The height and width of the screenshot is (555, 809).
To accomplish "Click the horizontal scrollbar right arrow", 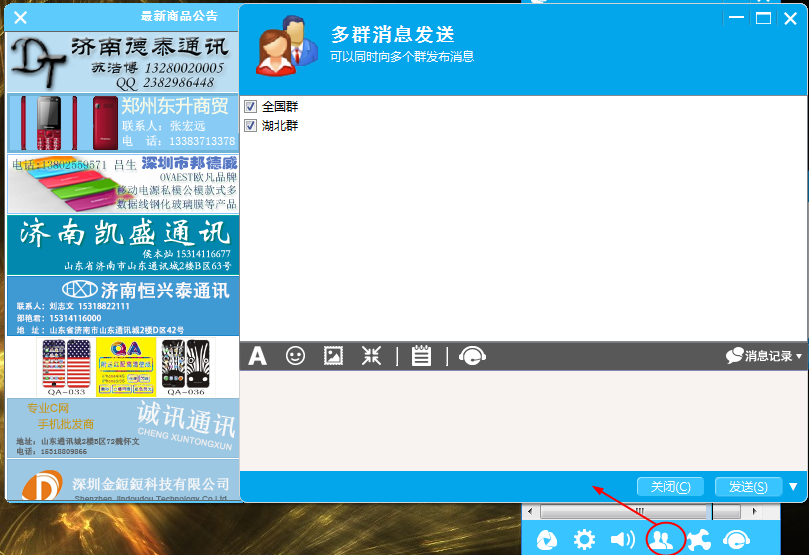I will 754,511.
